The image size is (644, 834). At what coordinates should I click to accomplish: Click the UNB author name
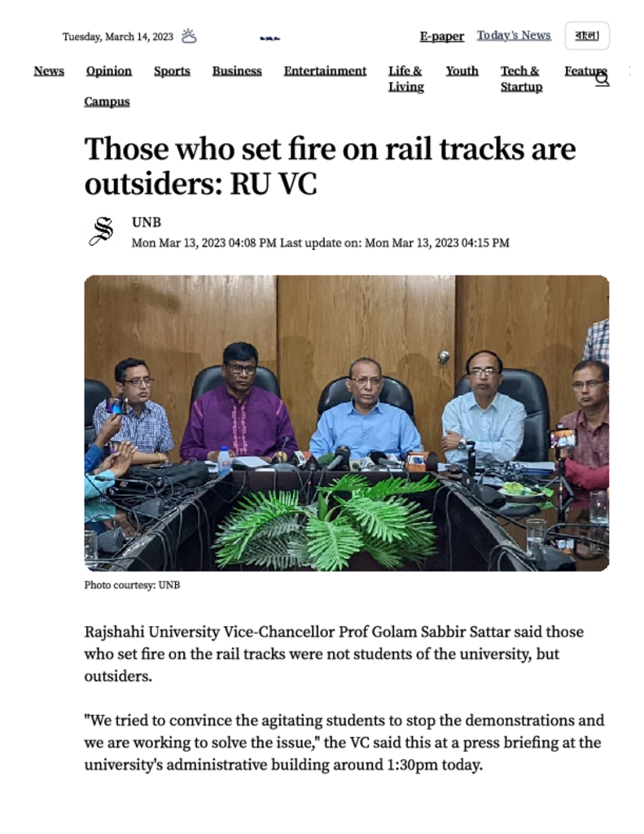[147, 222]
